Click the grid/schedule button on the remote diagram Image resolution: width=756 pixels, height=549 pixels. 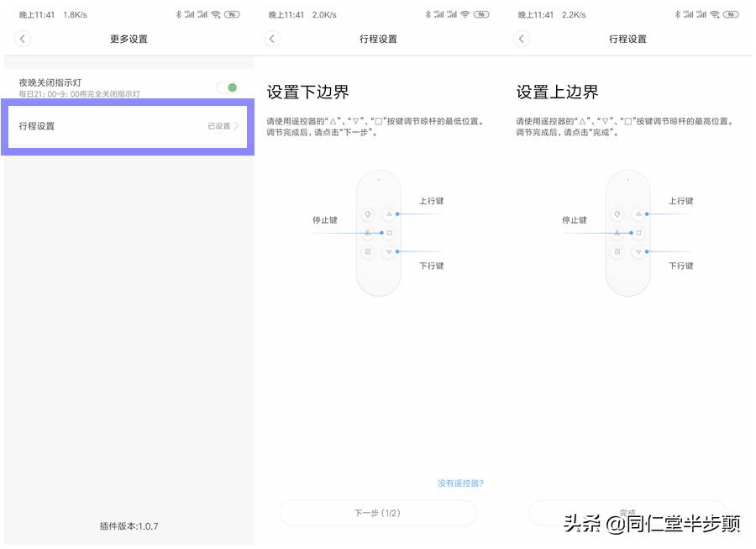coord(368,251)
